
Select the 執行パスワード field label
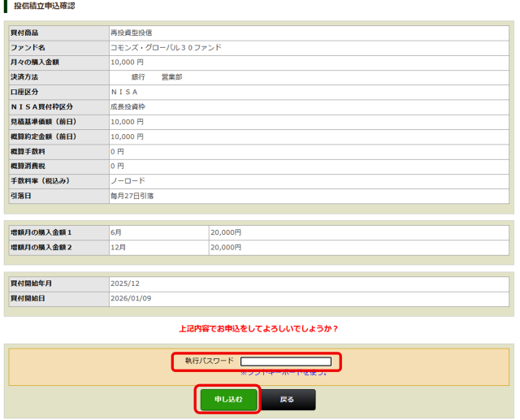click(x=210, y=361)
